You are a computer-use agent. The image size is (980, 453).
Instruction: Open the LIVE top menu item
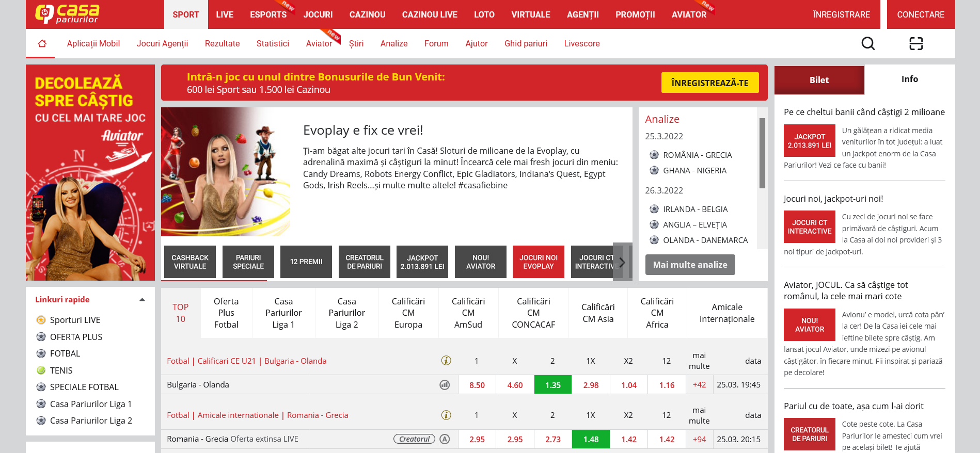(x=225, y=14)
